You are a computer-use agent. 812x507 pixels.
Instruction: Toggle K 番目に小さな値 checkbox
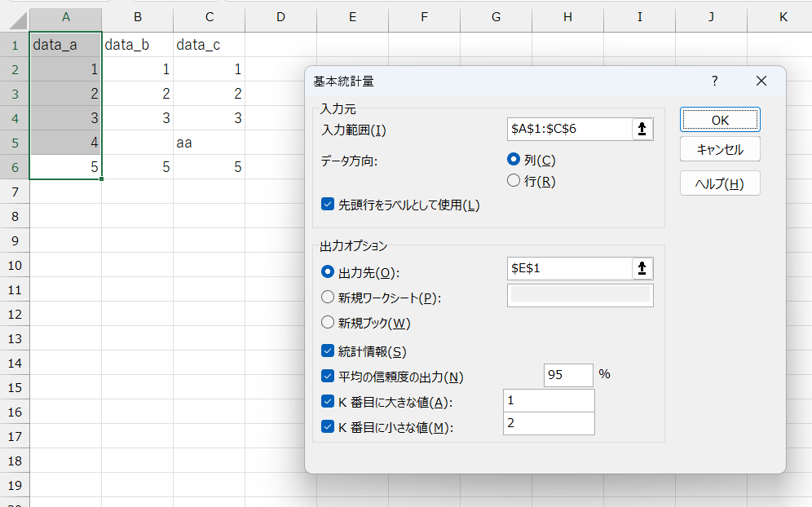click(328, 426)
